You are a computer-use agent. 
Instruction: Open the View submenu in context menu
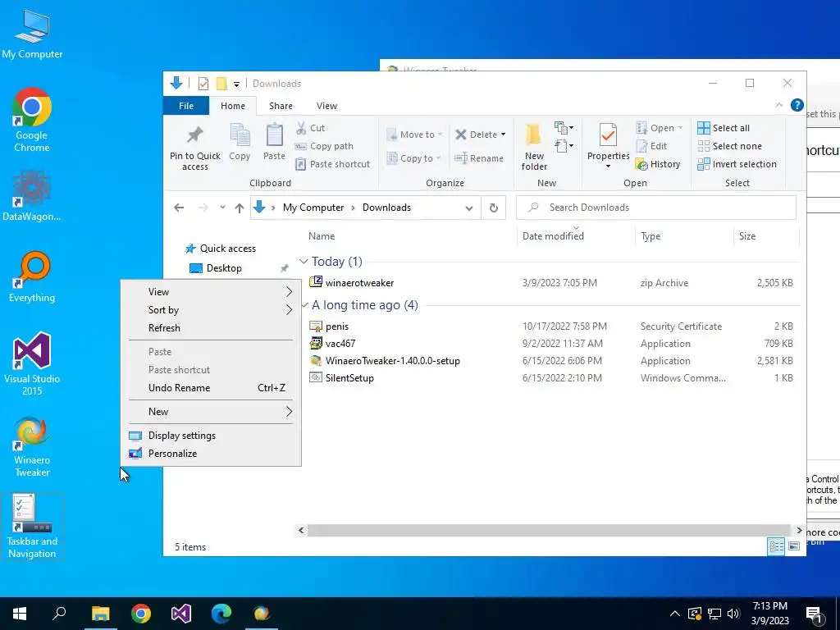[211, 292]
